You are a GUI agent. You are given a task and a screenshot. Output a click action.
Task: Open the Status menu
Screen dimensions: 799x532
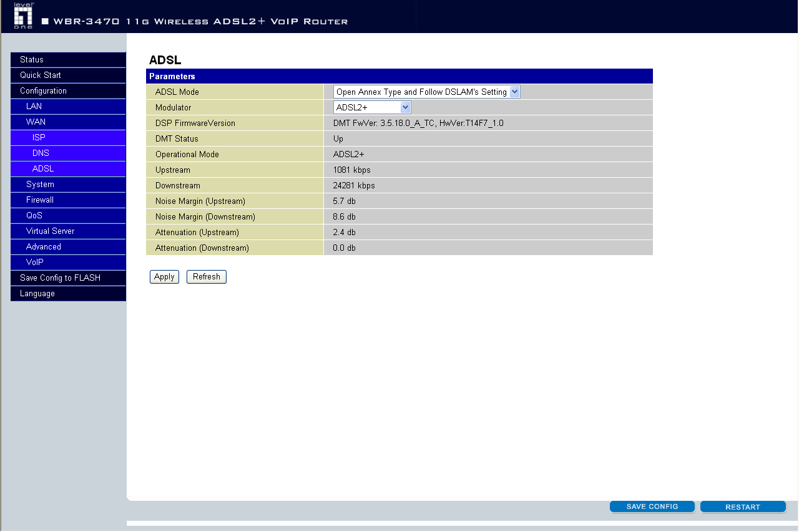68,60
